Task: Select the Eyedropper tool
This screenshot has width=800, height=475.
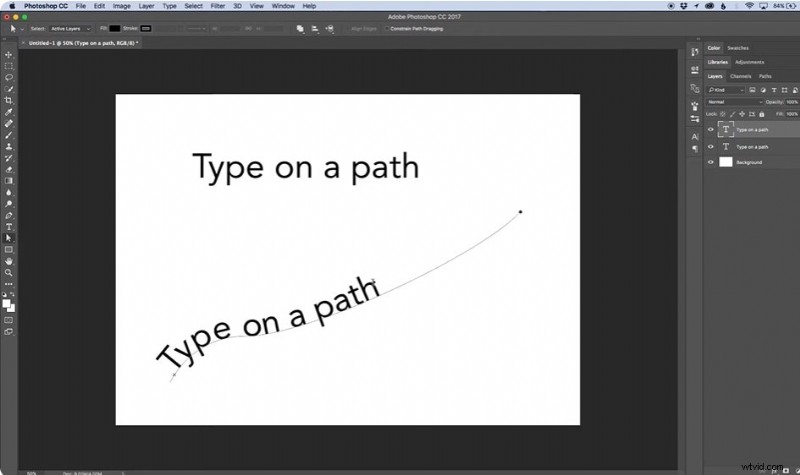Action: (9, 112)
